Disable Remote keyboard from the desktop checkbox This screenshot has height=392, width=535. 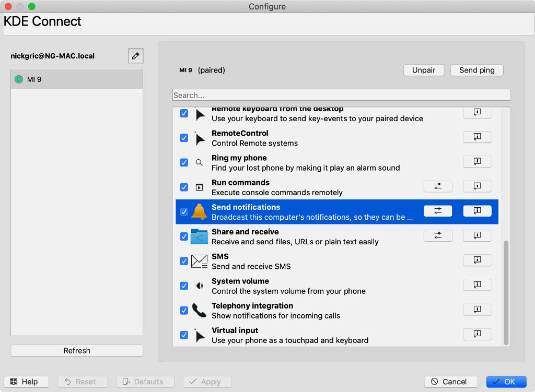point(184,113)
